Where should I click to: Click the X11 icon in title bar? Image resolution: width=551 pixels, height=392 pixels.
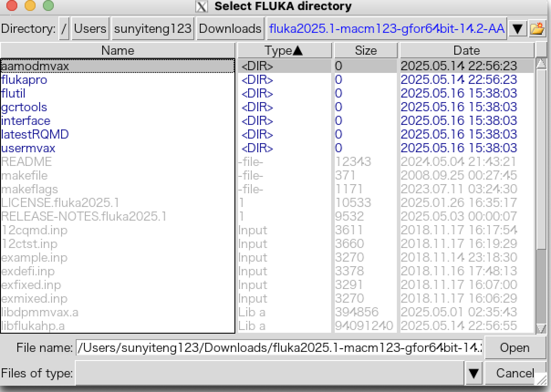(201, 6)
